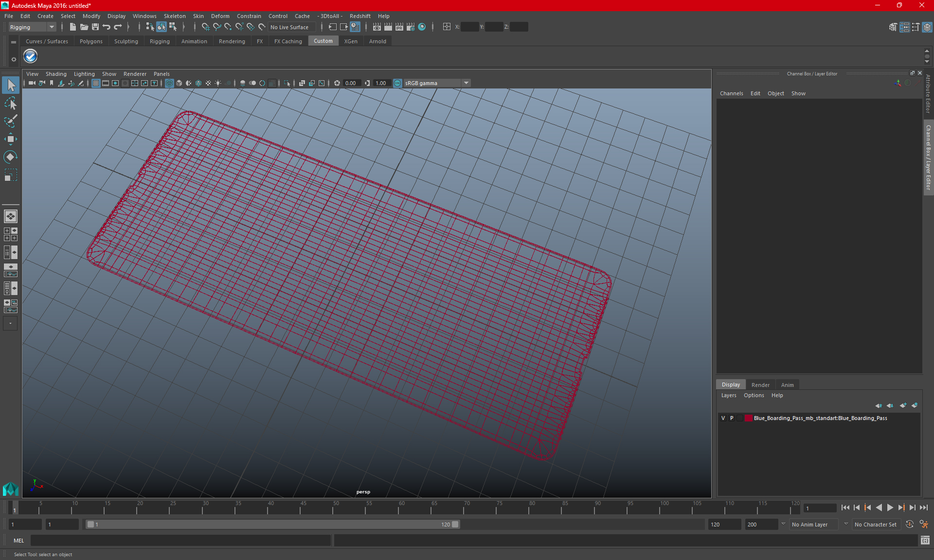Toggle viewport grid display

96,83
